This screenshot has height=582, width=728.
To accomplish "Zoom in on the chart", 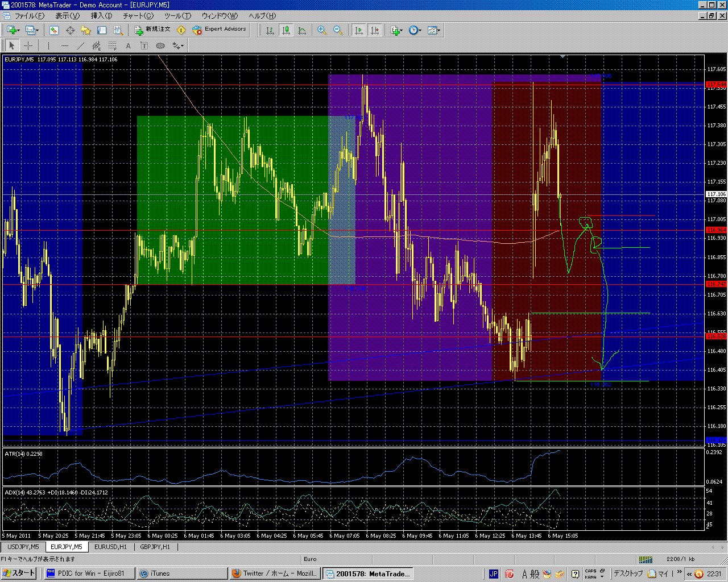I will [x=322, y=30].
